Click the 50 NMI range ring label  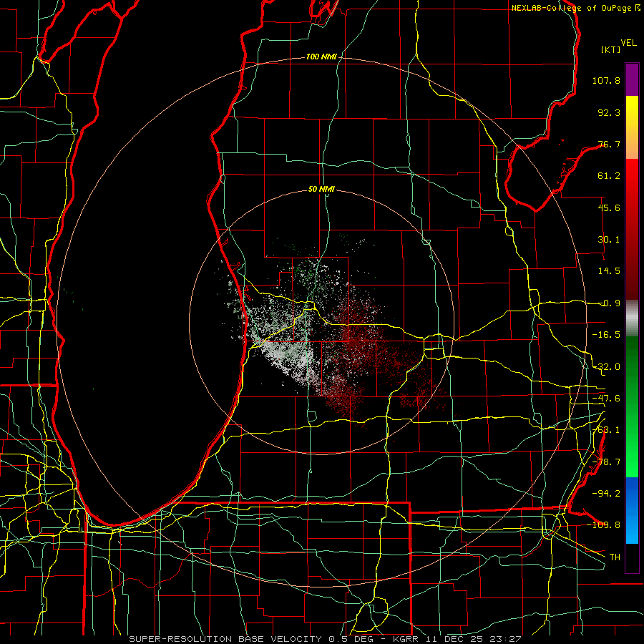(321, 189)
